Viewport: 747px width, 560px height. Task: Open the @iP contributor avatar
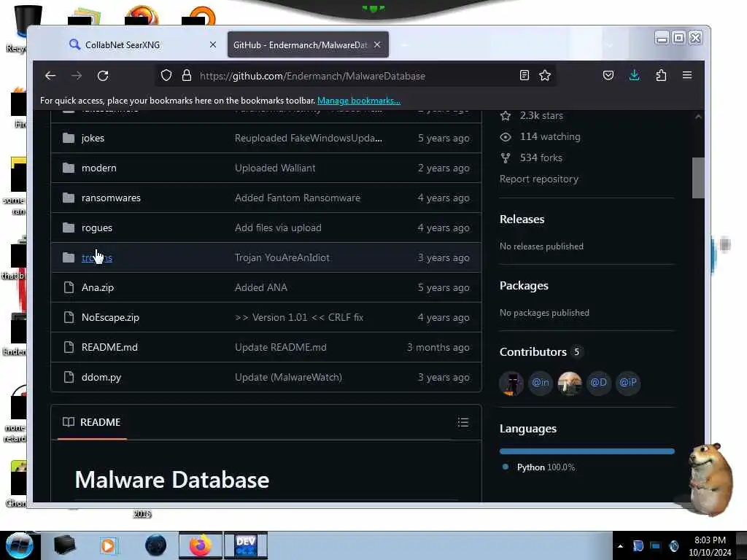(628, 383)
